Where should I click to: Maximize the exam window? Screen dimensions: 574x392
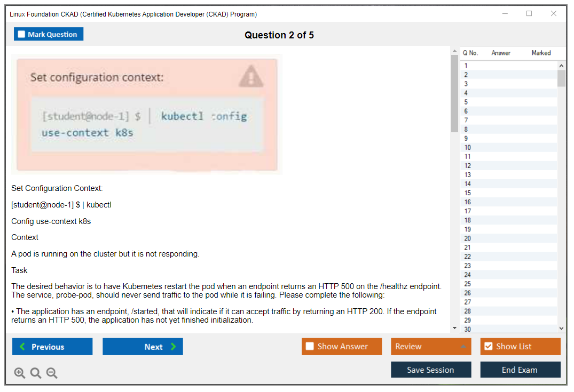coord(529,14)
